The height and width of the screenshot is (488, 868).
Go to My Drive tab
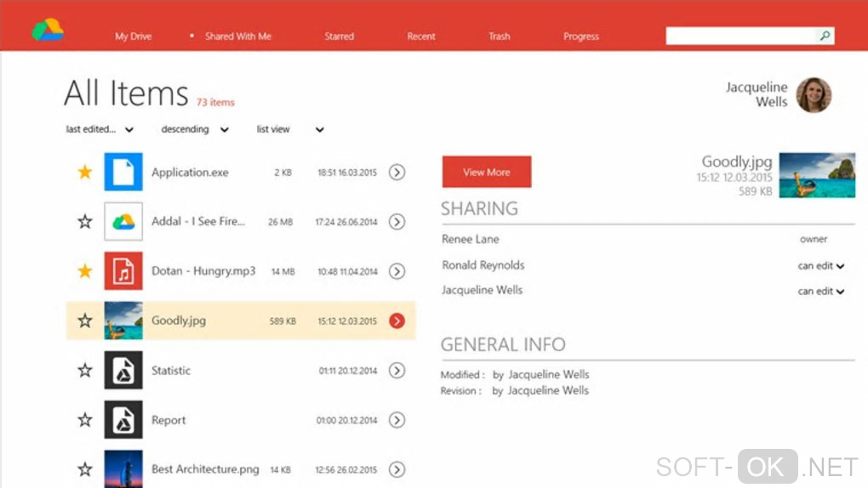(x=134, y=37)
